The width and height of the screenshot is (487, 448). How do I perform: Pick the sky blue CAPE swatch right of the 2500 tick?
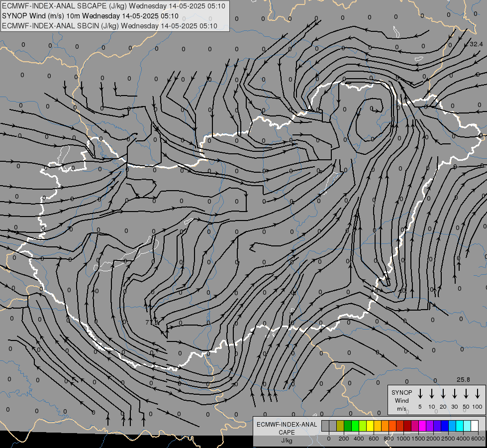tap(452, 426)
